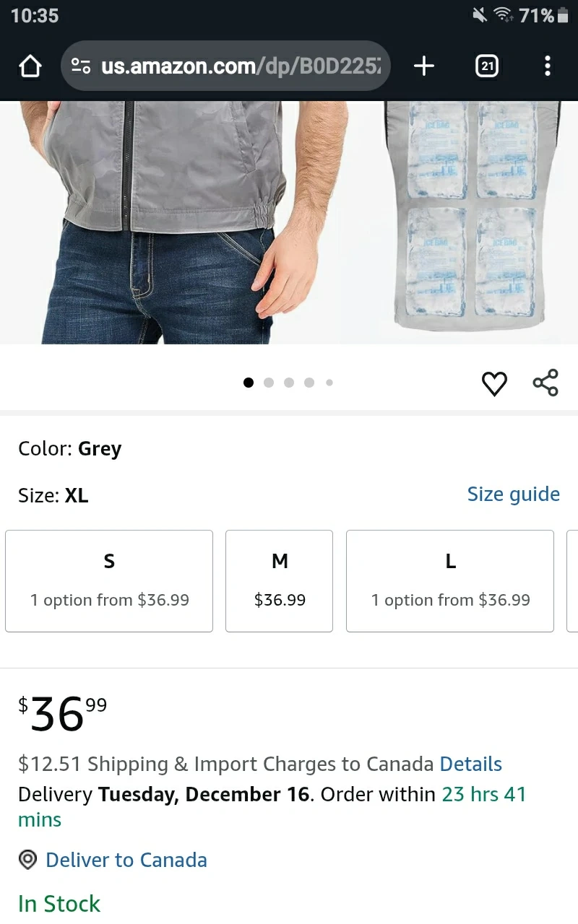Screen dimensions: 578x924
Task: View shipping and import charges Details
Action: 470,764
